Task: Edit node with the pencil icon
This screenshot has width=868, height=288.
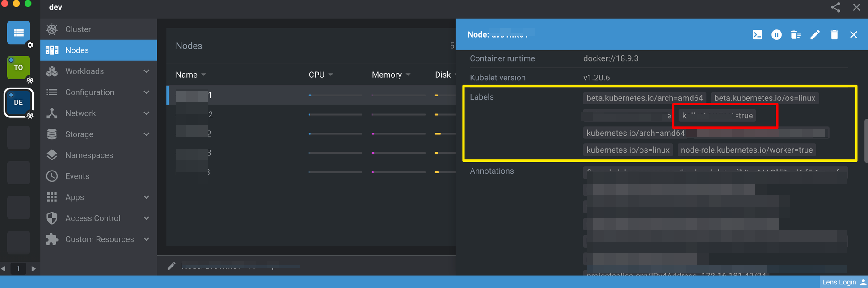Action: [x=815, y=35]
